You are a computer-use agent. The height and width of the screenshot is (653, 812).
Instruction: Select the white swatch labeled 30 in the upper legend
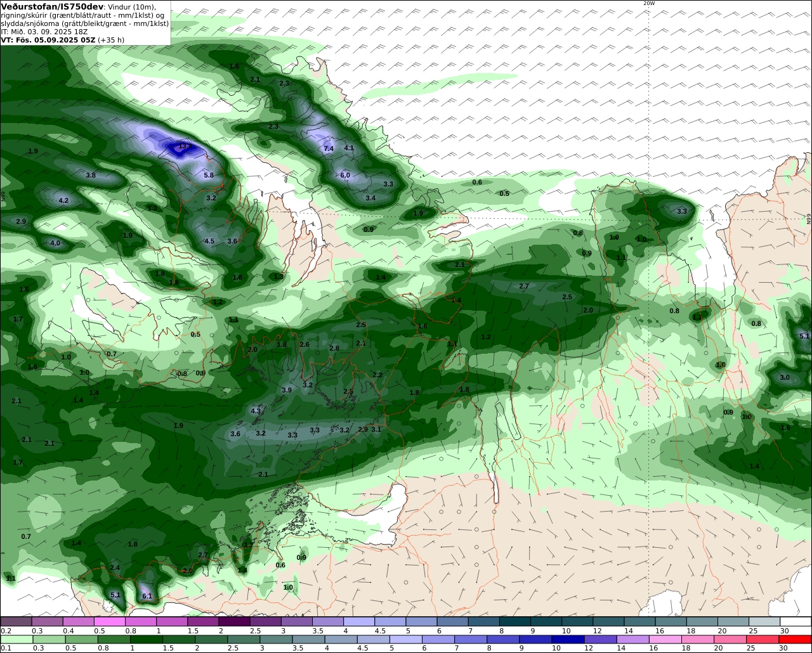[x=796, y=621]
